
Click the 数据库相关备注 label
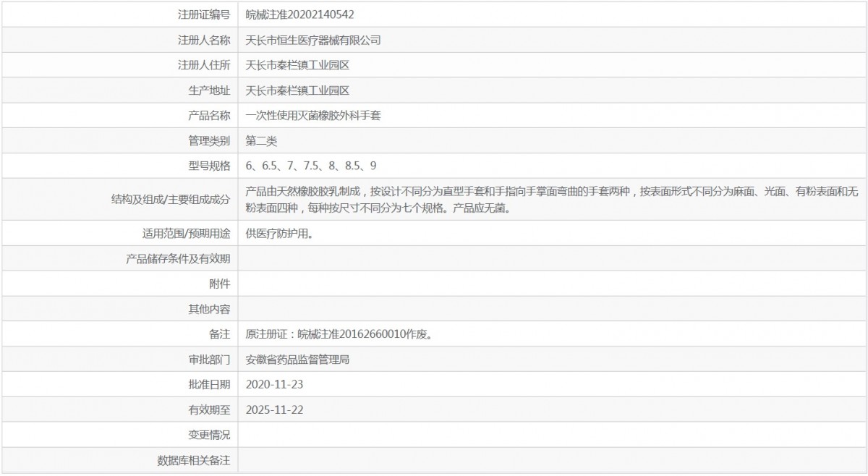(194, 460)
